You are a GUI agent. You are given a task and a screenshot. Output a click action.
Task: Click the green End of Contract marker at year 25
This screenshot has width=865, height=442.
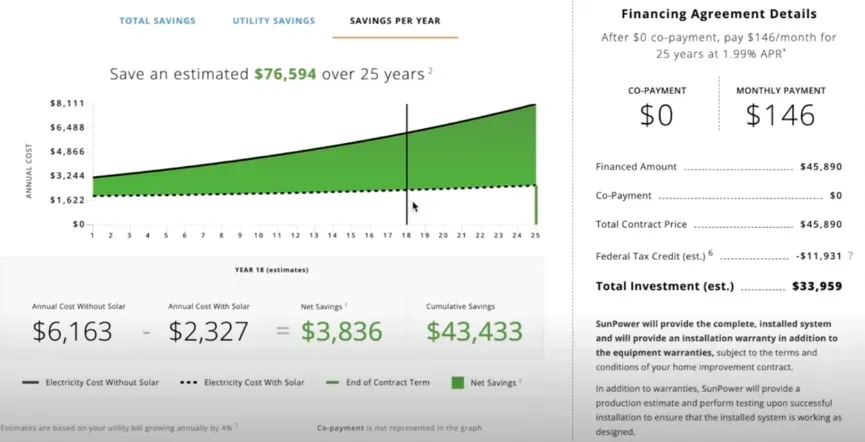(x=536, y=205)
